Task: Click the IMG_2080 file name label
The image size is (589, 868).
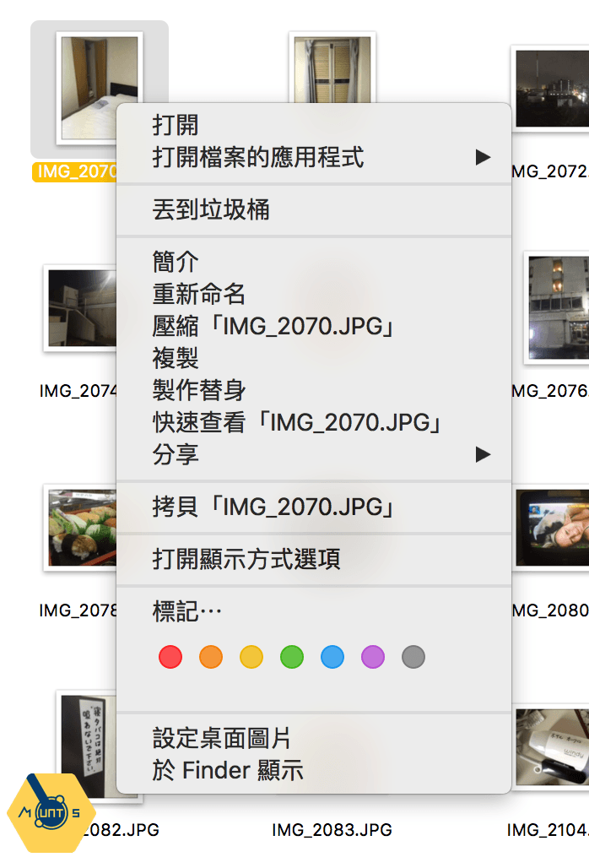Action: click(549, 610)
